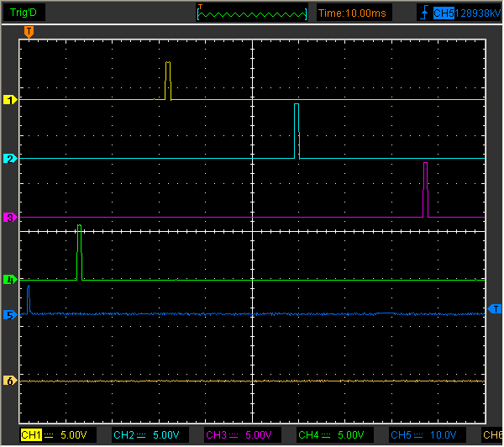
Task: Click the cyan CH2 pulse peak
Action: 297,104
